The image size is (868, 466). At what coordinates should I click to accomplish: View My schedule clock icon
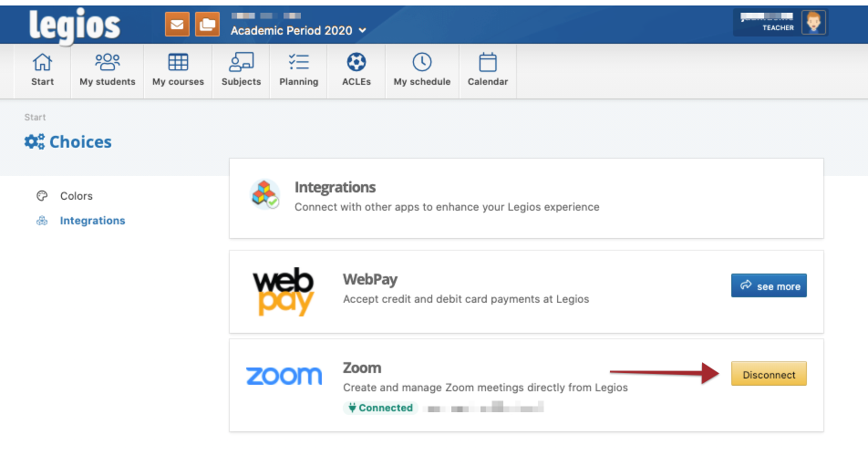pos(421,70)
